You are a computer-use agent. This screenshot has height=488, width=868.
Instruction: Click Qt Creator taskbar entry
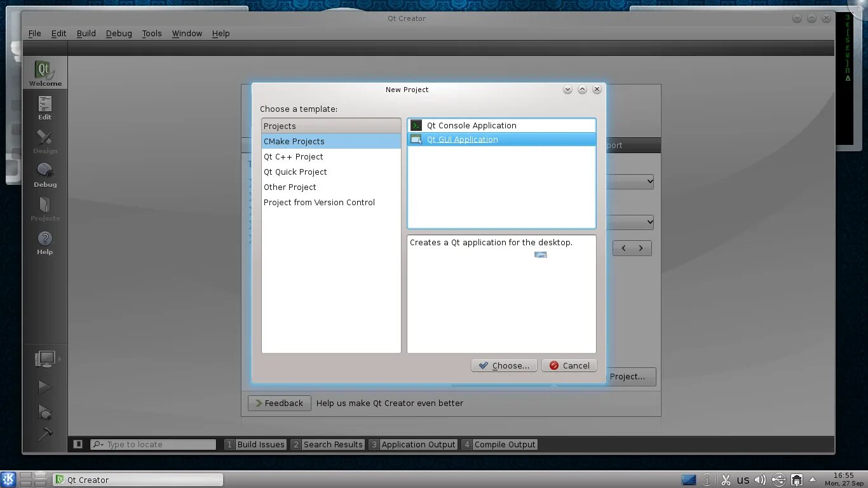point(137,480)
